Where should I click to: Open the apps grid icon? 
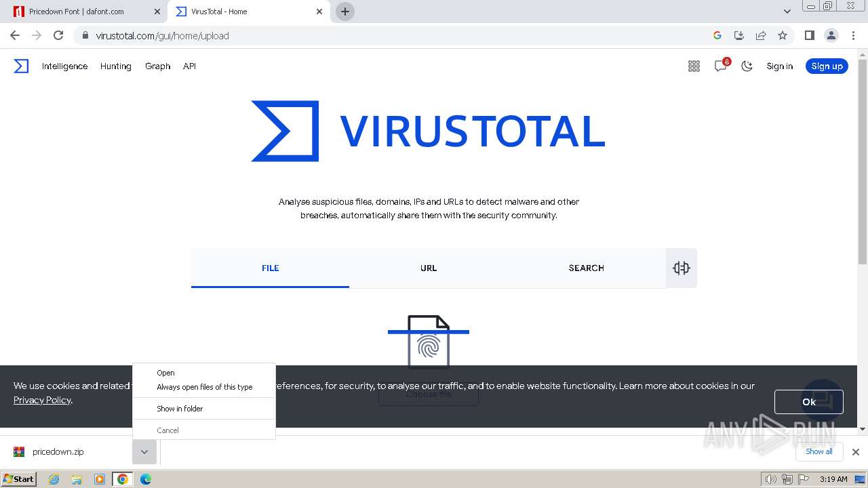pyautogui.click(x=694, y=66)
